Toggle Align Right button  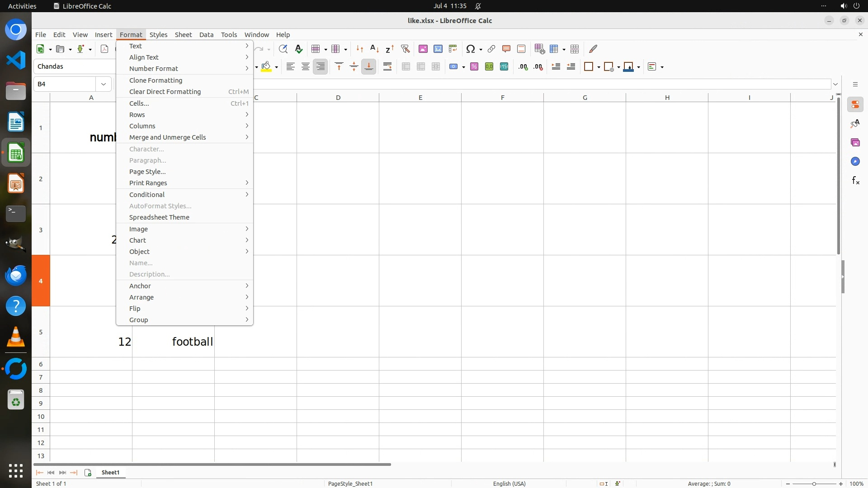321,67
